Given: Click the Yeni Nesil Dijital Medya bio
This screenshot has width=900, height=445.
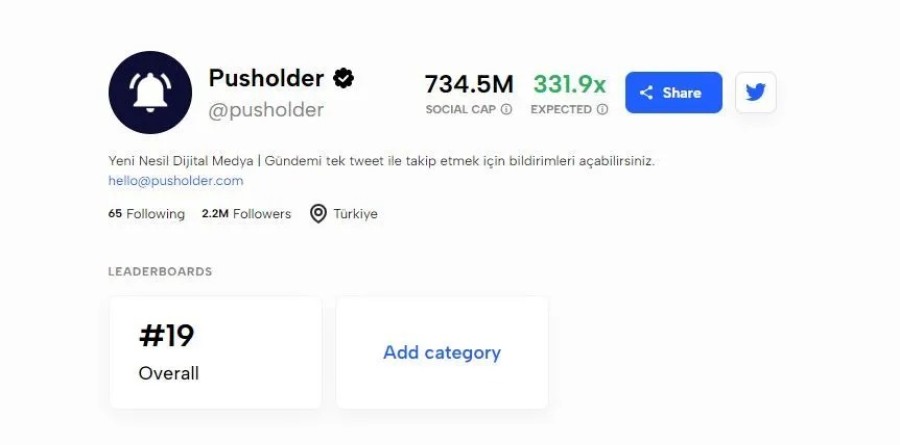Looking at the screenshot, I should 381,160.
